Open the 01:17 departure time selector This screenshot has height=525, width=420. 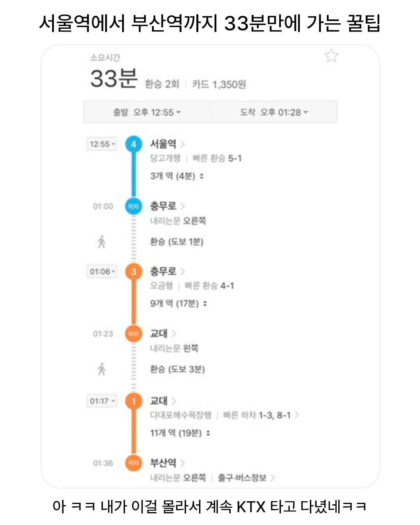(102, 401)
